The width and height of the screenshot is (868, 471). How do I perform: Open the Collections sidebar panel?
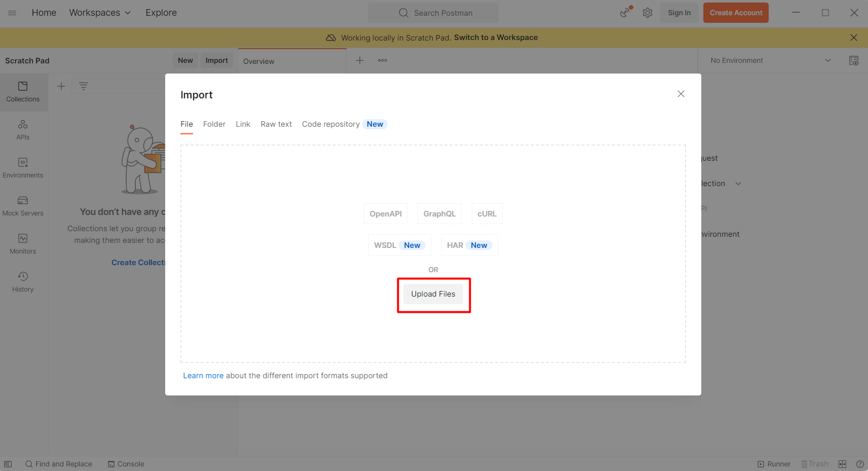point(23,92)
